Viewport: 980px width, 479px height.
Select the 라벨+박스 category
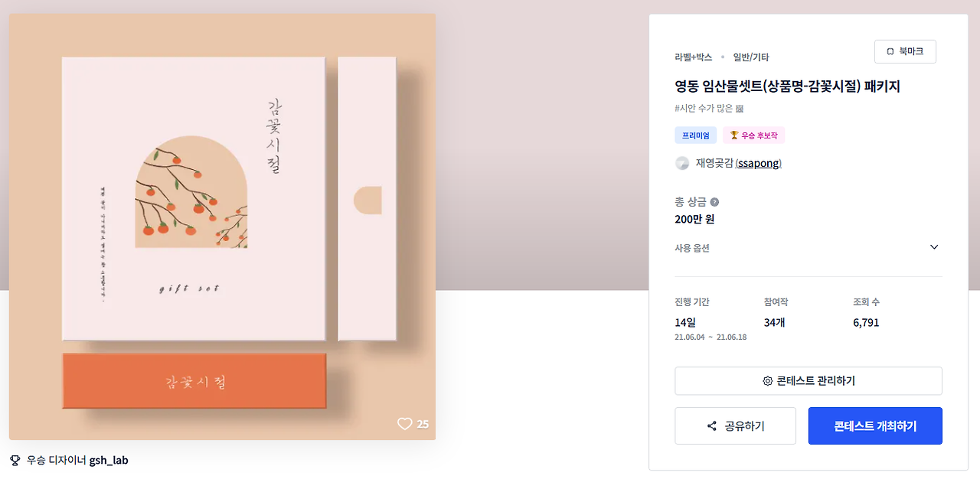[694, 57]
